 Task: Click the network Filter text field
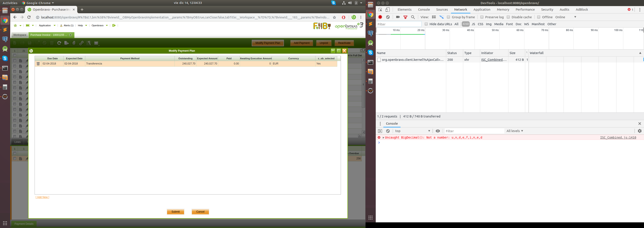click(399, 24)
